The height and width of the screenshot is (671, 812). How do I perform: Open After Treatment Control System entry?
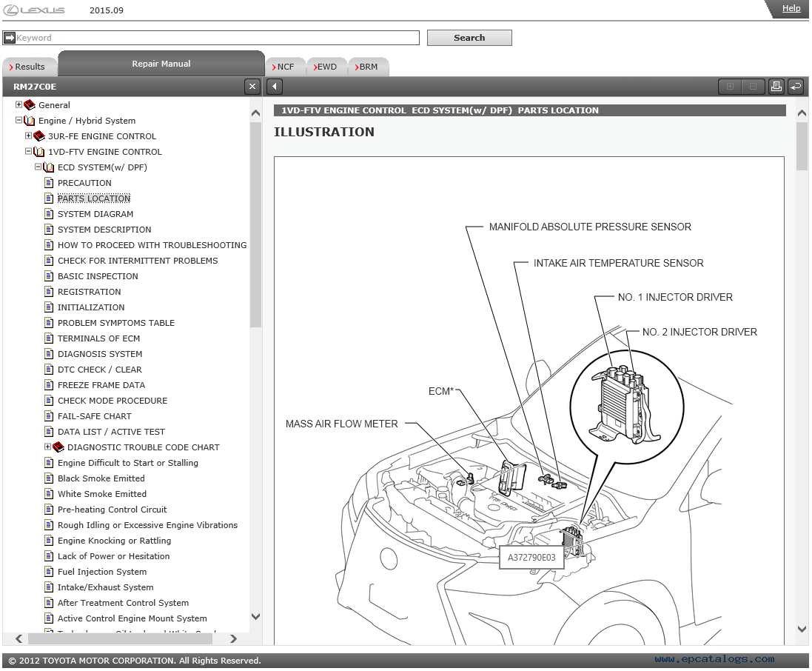coord(124,603)
